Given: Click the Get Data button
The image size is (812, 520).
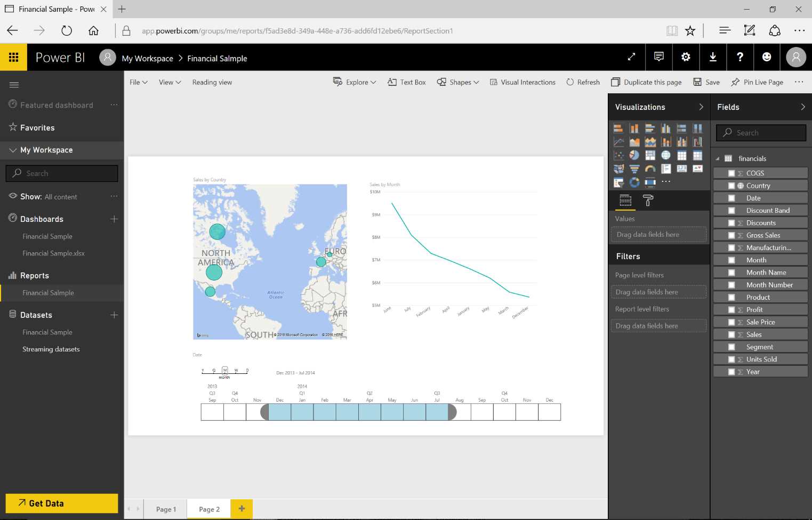Looking at the screenshot, I should click(x=61, y=503).
